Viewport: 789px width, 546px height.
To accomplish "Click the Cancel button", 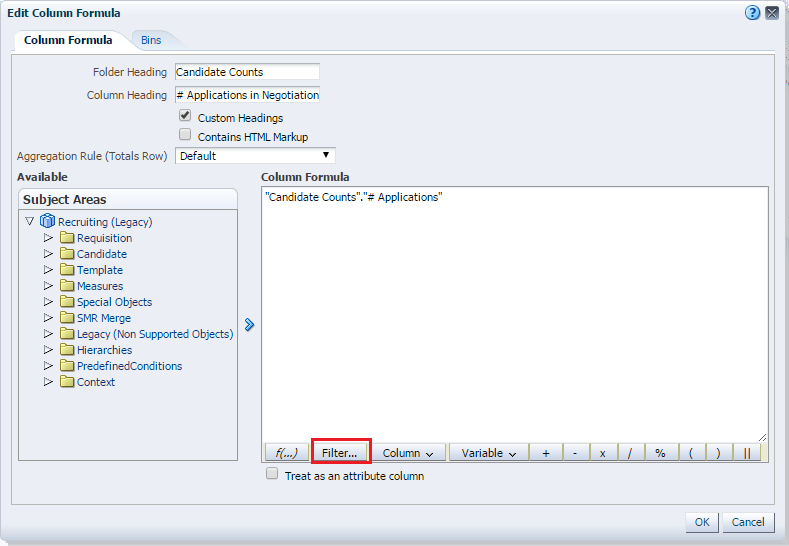I will pos(748,522).
